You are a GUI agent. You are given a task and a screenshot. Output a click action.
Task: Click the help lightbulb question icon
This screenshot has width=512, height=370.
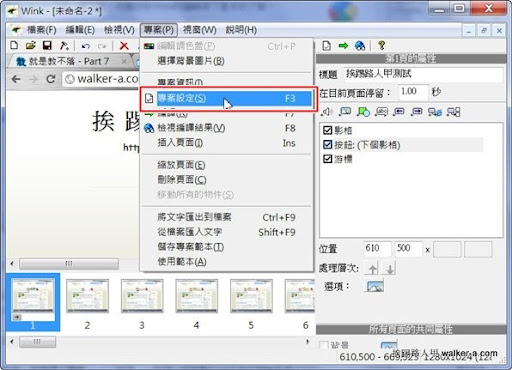[382, 45]
